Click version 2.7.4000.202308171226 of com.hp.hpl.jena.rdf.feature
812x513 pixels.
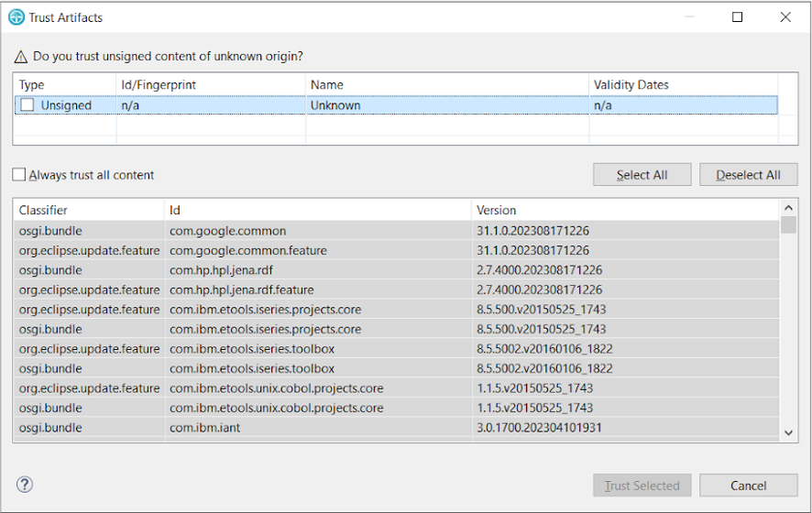(x=539, y=289)
